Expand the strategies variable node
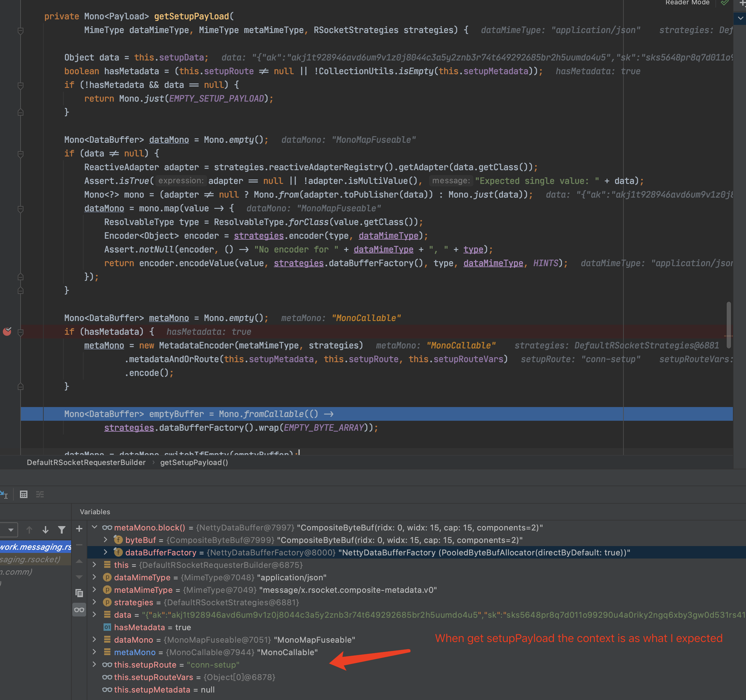The image size is (746, 700). pyautogui.click(x=94, y=602)
